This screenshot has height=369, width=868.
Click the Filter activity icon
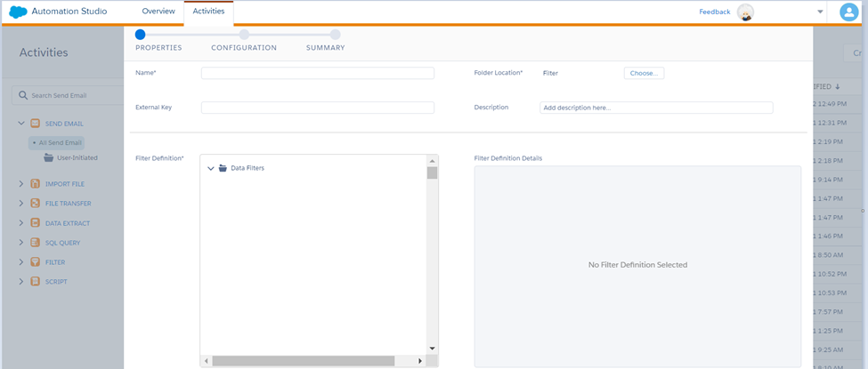(x=36, y=262)
